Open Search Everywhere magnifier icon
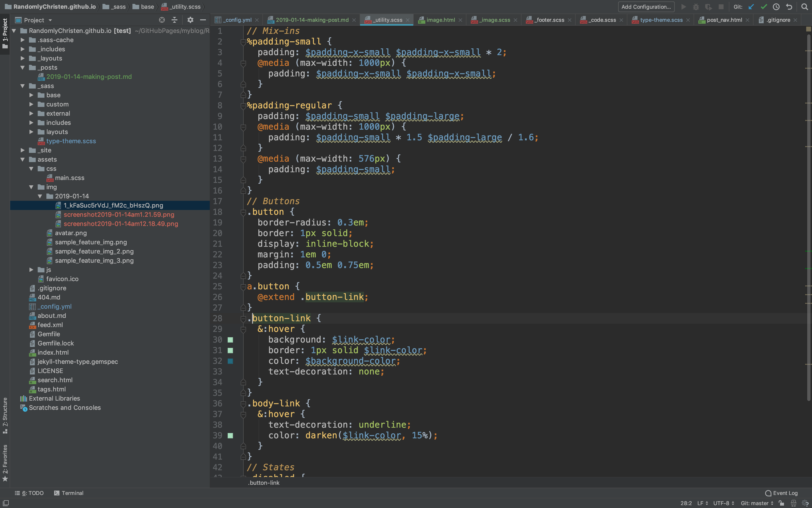812x508 pixels. pyautogui.click(x=804, y=7)
